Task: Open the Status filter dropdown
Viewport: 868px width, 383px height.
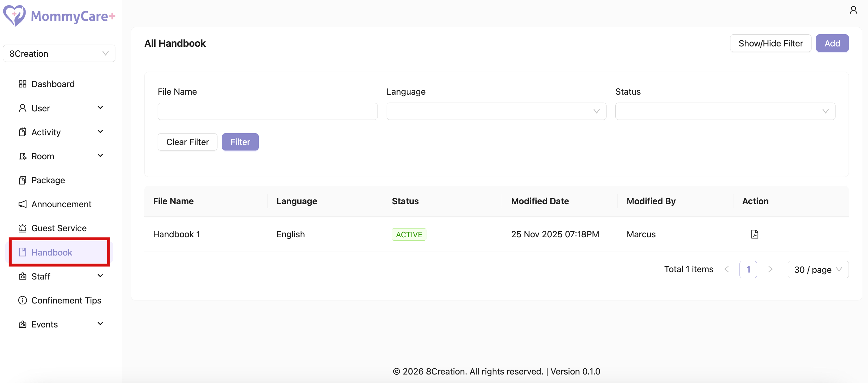Action: pos(725,111)
